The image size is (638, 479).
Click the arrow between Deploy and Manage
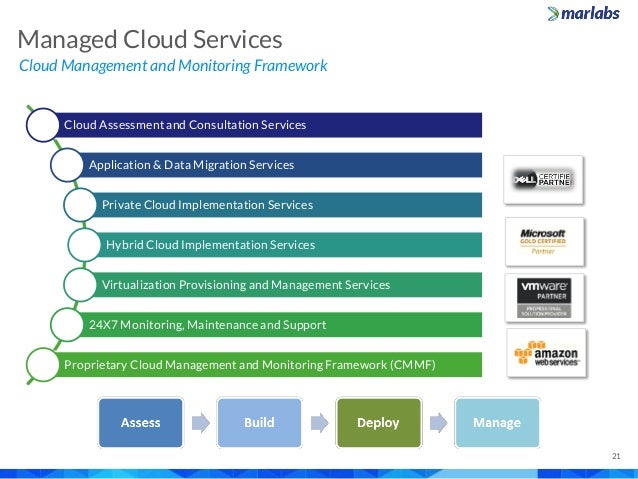pos(438,423)
